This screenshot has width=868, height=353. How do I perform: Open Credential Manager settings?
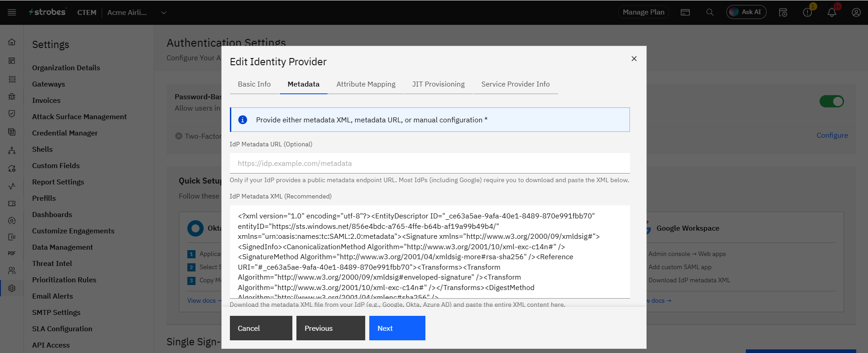tap(65, 133)
